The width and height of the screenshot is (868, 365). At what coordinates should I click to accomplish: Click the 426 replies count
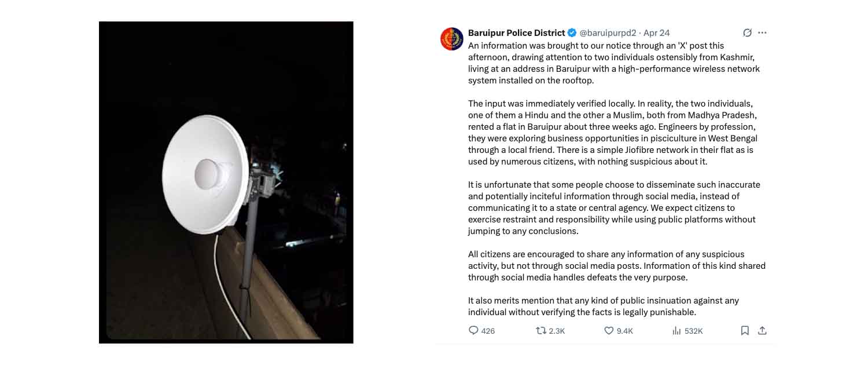488,331
